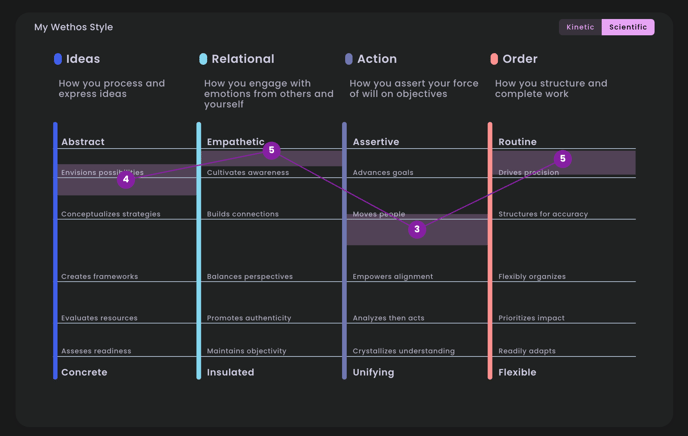Click the "My Wethos Style" title
The height and width of the screenshot is (436, 688).
click(73, 27)
